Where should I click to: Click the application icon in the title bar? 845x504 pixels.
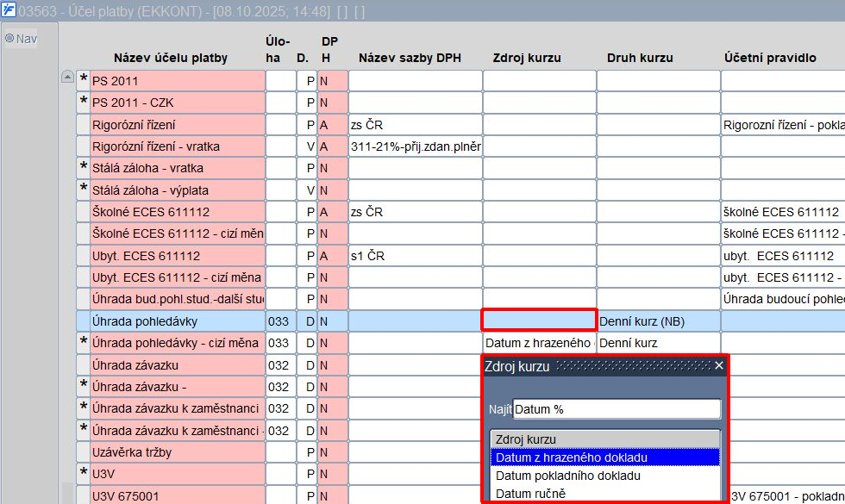(9, 9)
